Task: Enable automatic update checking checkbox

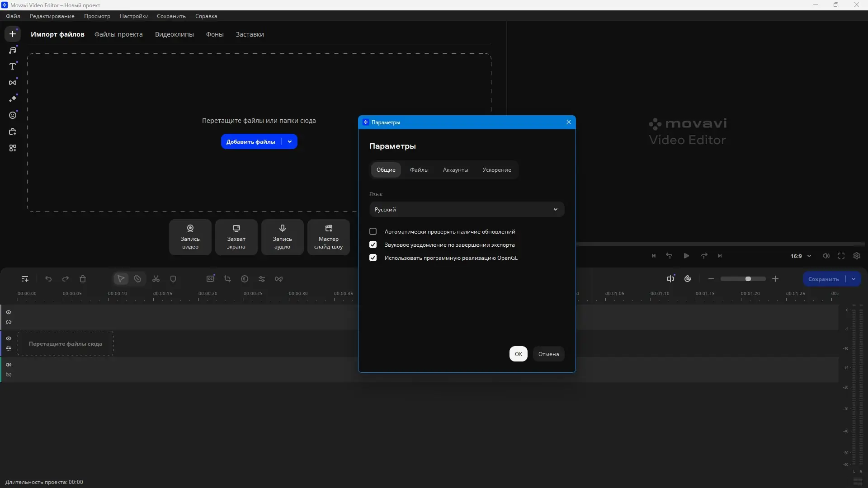Action: [x=373, y=232]
